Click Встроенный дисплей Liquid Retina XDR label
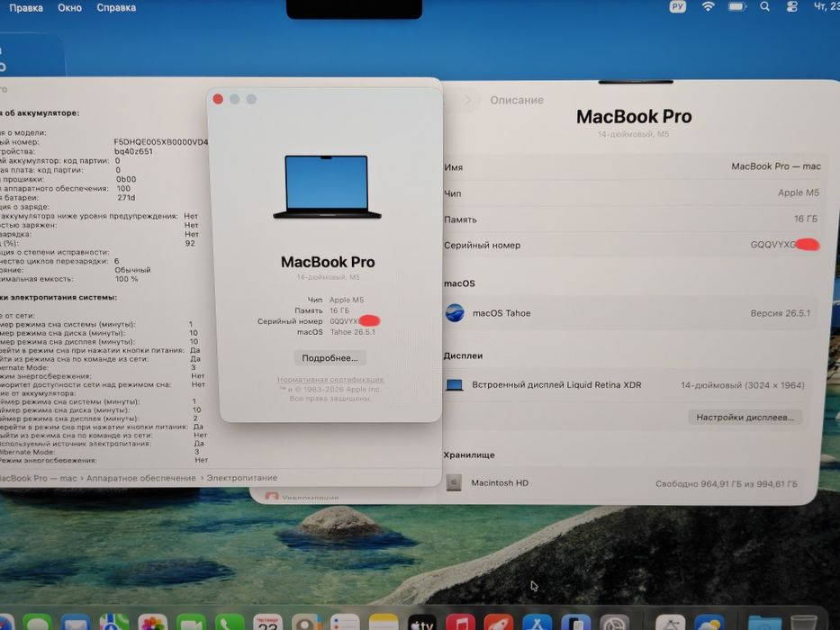Screen dimensions: 840x630 click(x=556, y=384)
